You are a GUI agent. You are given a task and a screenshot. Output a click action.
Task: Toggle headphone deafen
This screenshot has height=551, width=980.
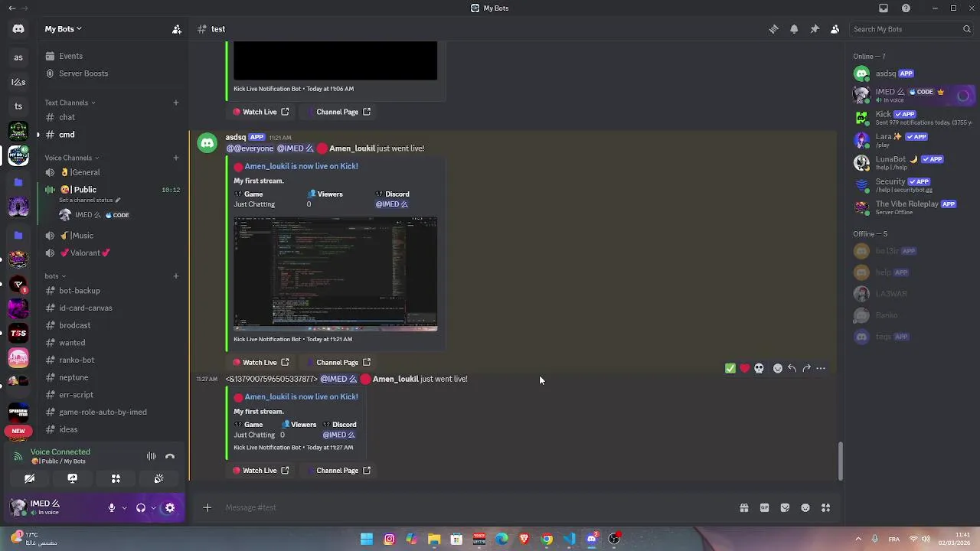pyautogui.click(x=141, y=508)
